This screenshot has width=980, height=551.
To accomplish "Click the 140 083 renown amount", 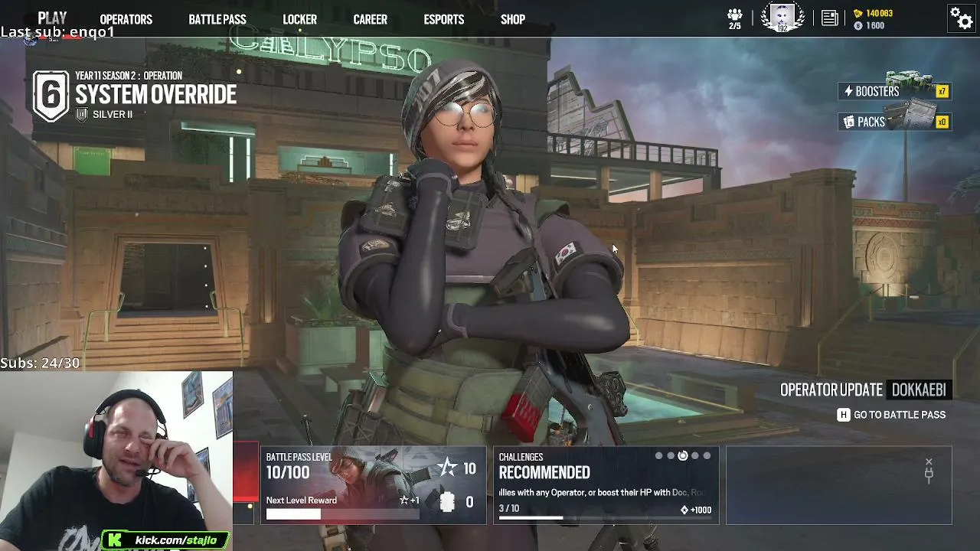I will pyautogui.click(x=880, y=13).
